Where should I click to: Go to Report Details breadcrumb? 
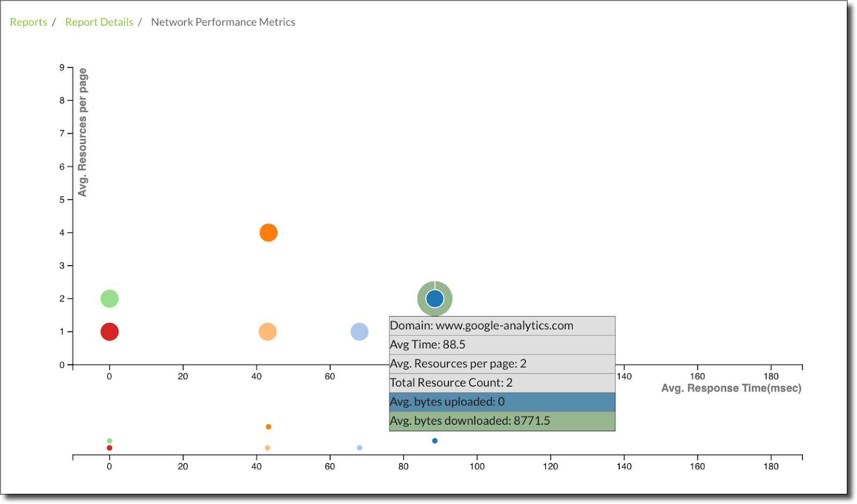point(99,22)
